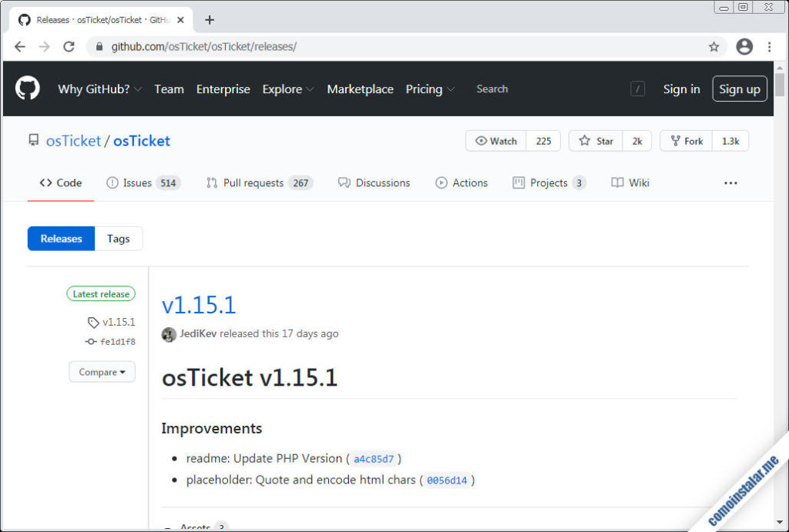Reload the page with the refresh icon
Screen dimensions: 789x532
coord(69,46)
